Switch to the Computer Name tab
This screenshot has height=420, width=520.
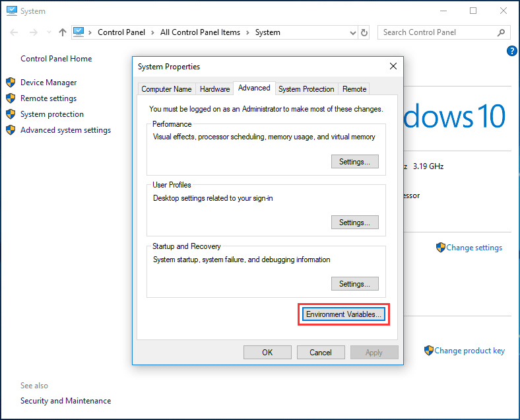pyautogui.click(x=166, y=89)
